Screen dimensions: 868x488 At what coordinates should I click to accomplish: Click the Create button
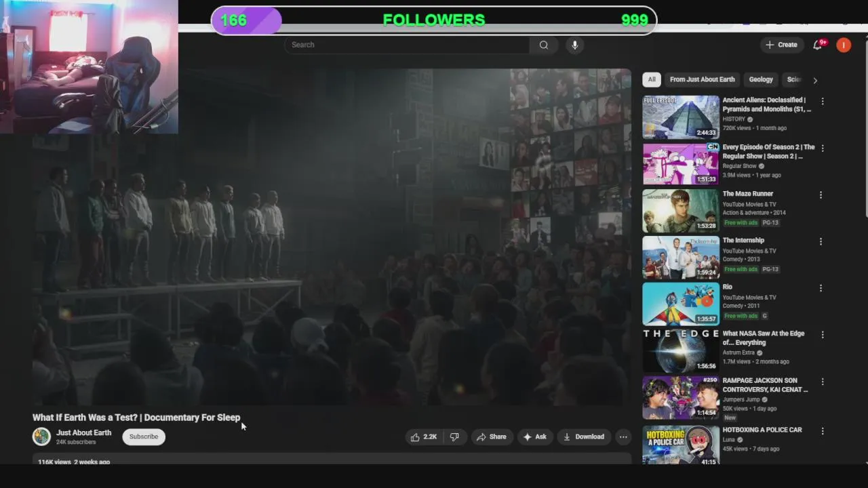(781, 45)
